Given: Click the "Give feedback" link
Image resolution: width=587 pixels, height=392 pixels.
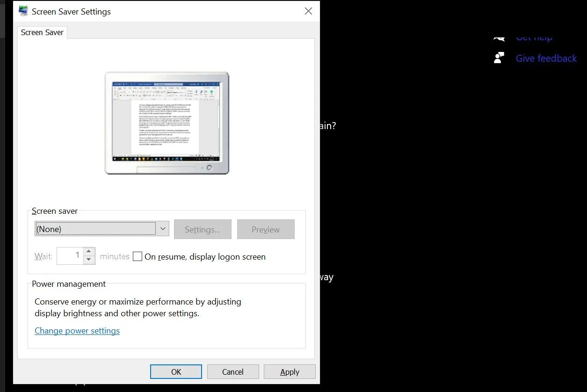Looking at the screenshot, I should [x=546, y=58].
